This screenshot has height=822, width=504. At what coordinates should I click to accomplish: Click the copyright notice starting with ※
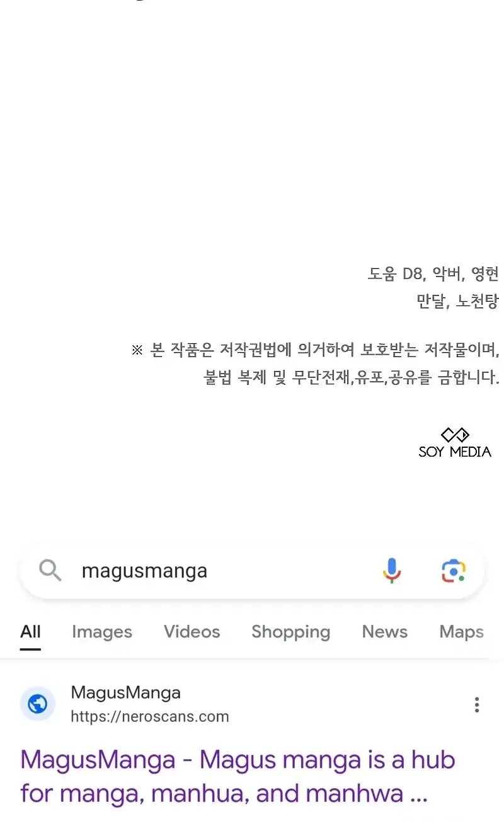pyautogui.click(x=315, y=363)
